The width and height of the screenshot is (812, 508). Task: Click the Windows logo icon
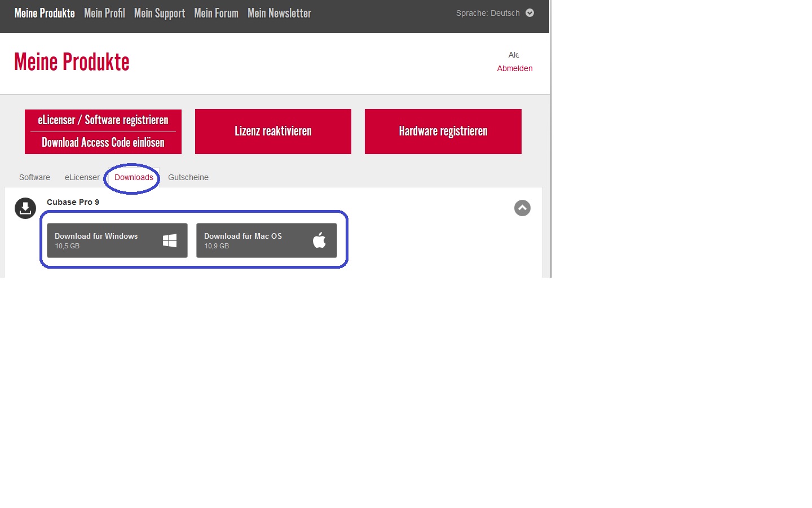(x=170, y=240)
